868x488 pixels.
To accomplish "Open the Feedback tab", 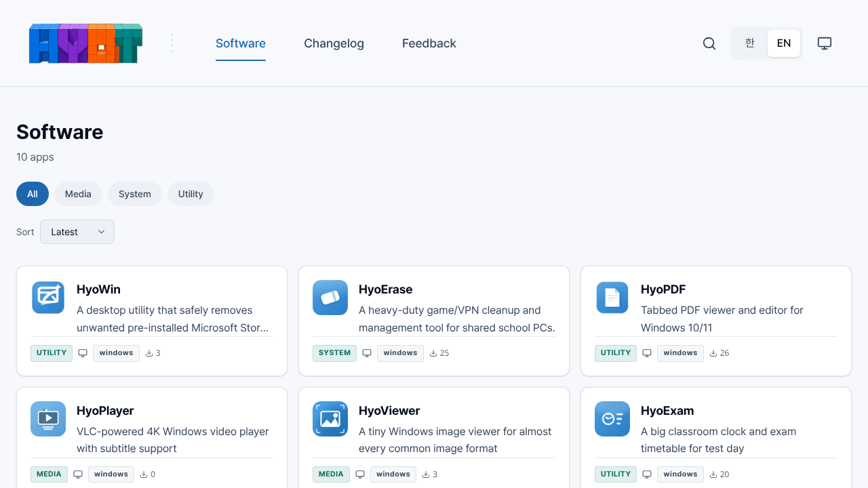I will (x=429, y=43).
